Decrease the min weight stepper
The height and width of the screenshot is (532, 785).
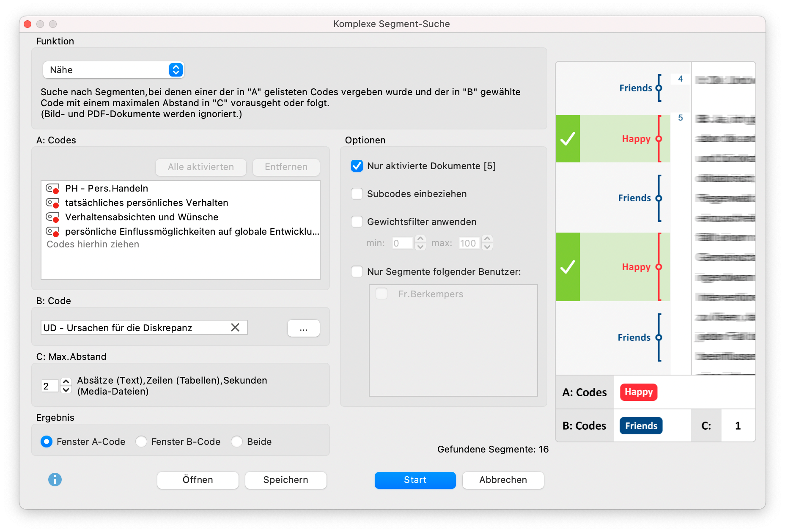tap(420, 247)
